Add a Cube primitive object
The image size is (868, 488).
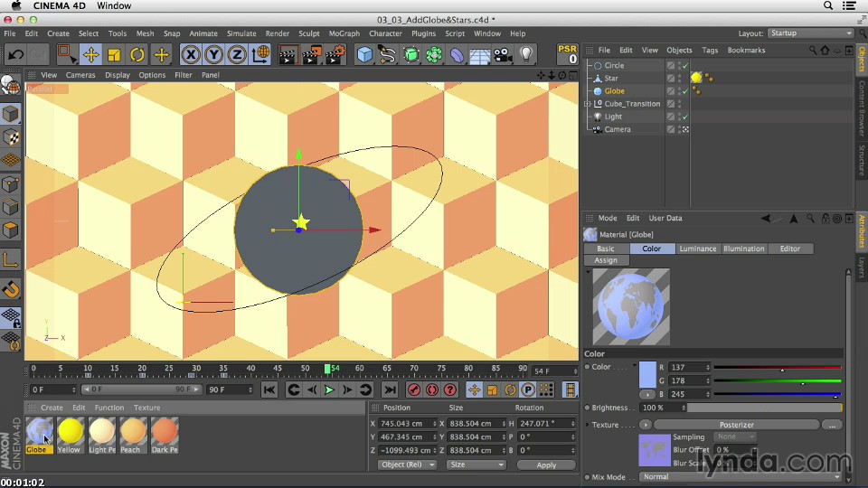pos(364,55)
